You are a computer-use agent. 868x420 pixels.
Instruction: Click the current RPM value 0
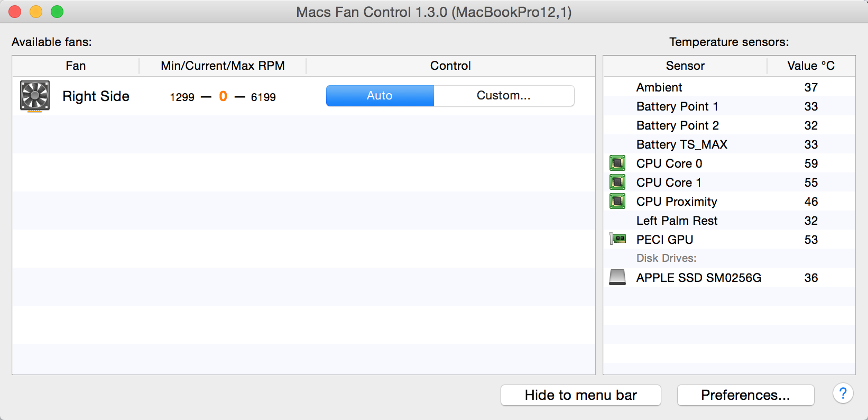pyautogui.click(x=223, y=96)
